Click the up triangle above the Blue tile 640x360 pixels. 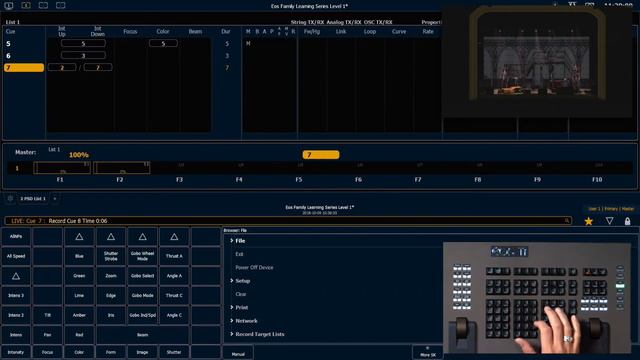79,236
